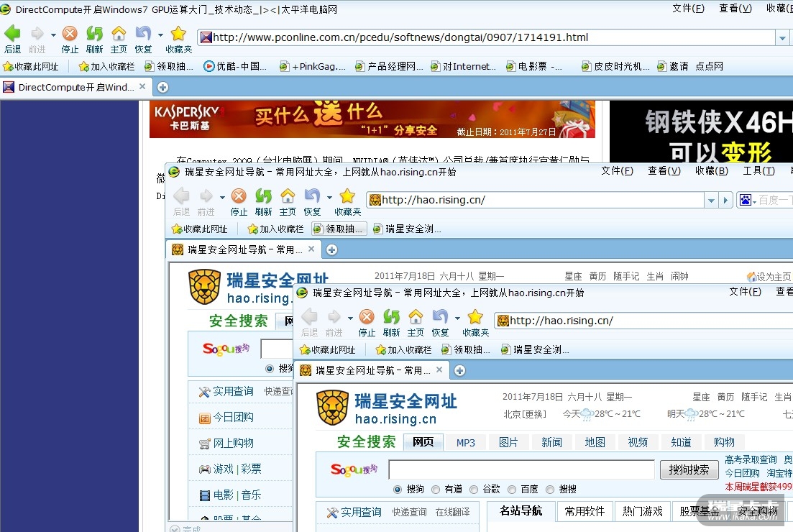Open new tab in the middle Rising window
The image size is (793, 532).
pos(331,249)
